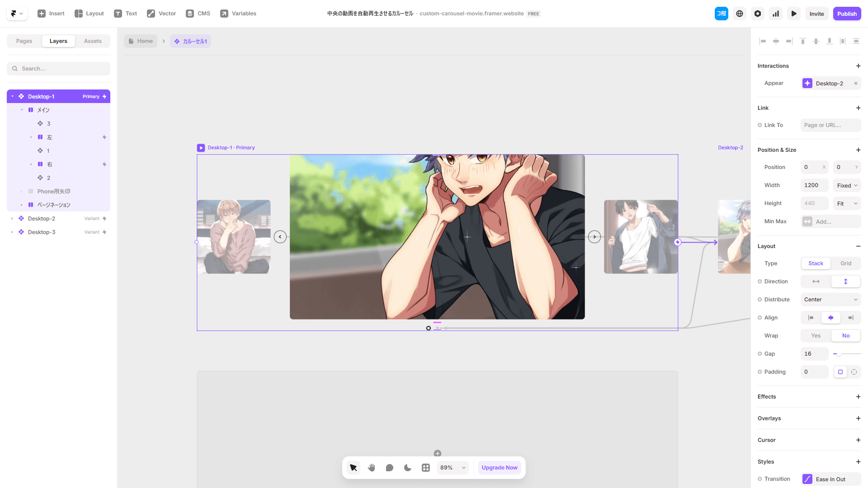Select the hand pan tool
Image resolution: width=868 pixels, height=488 pixels.
pyautogui.click(x=372, y=468)
